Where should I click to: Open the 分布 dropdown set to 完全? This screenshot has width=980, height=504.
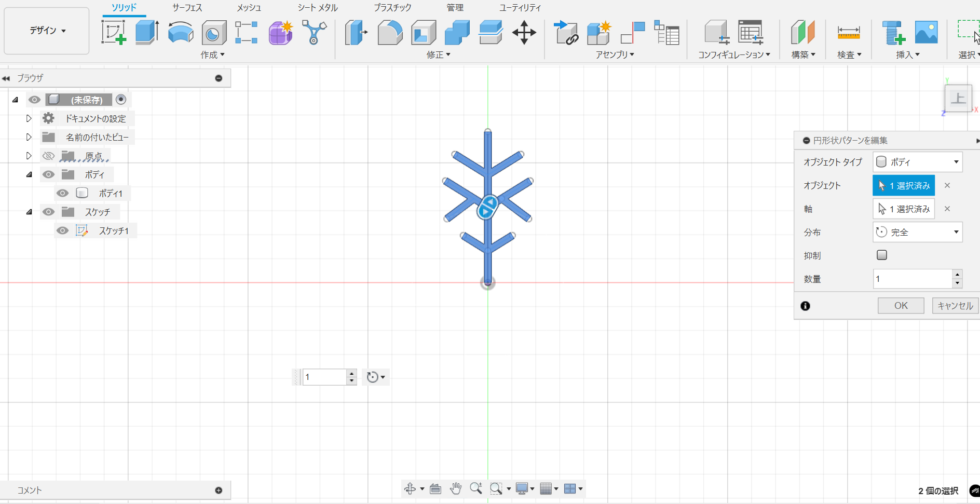(x=917, y=232)
